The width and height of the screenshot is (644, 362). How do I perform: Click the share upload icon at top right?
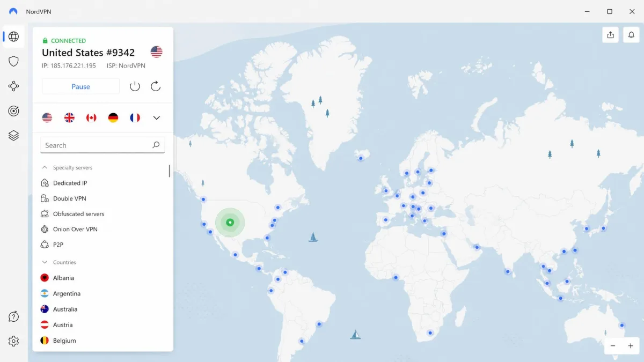[x=611, y=35]
